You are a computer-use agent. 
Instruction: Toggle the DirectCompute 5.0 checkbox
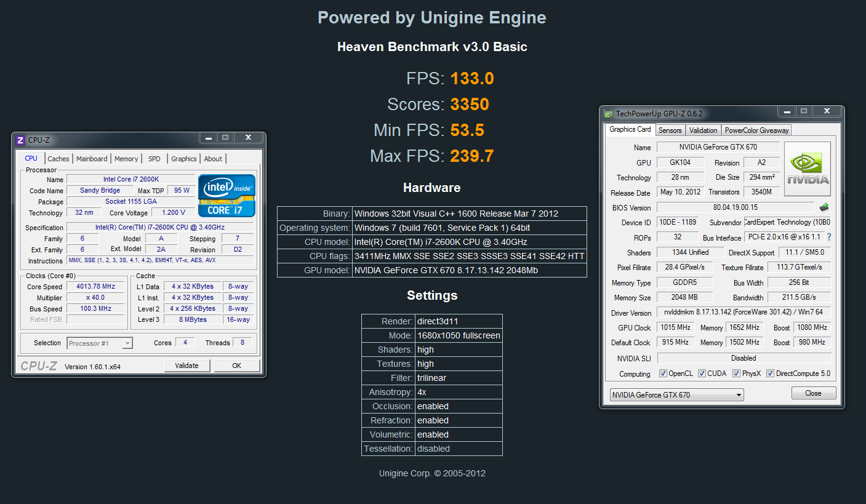pos(770,374)
